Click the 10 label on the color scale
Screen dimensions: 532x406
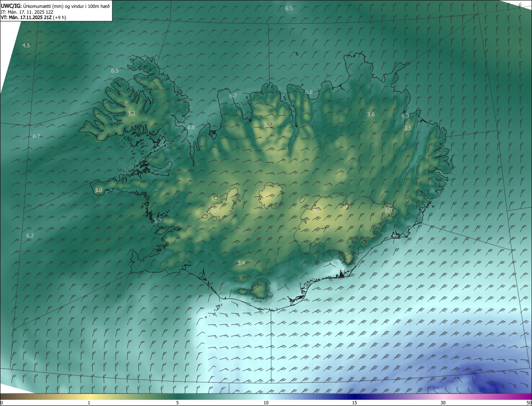266,403
